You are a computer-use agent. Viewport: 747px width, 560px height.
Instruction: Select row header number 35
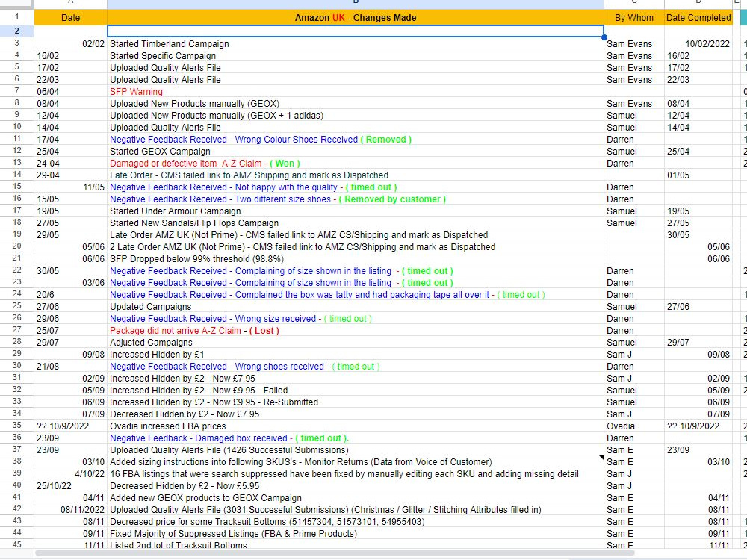16,425
